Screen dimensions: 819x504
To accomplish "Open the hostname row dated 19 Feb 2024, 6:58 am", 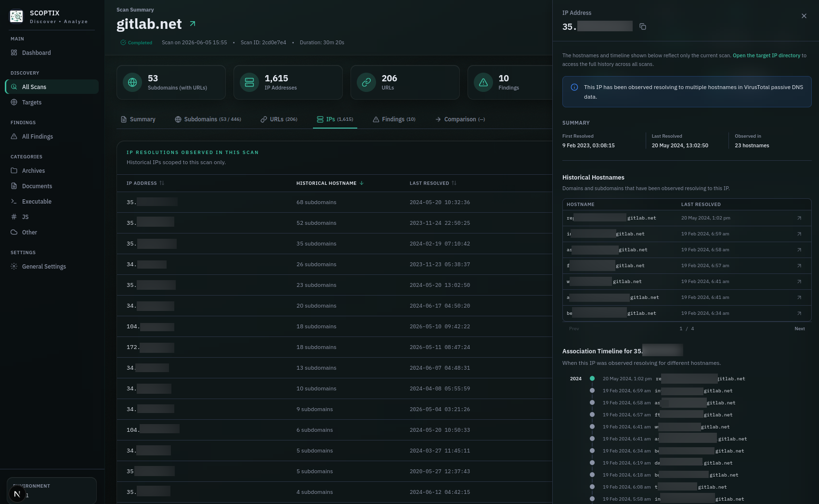I will (x=687, y=250).
